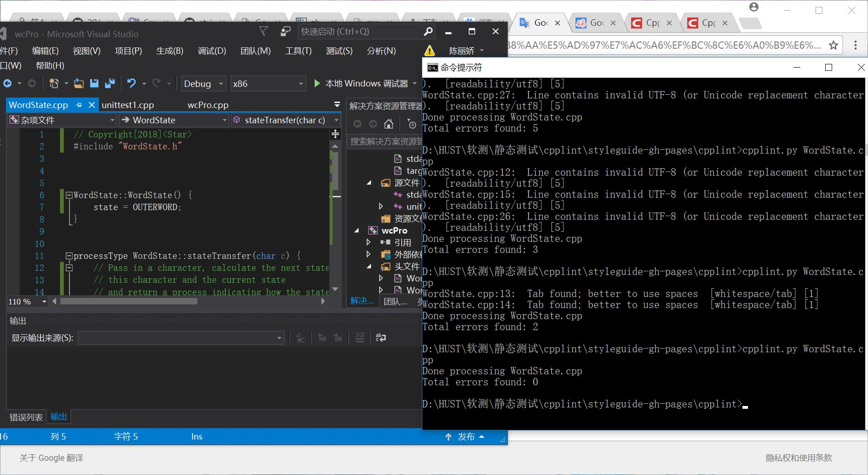Click the Save All icon
868x475 pixels.
(109, 83)
